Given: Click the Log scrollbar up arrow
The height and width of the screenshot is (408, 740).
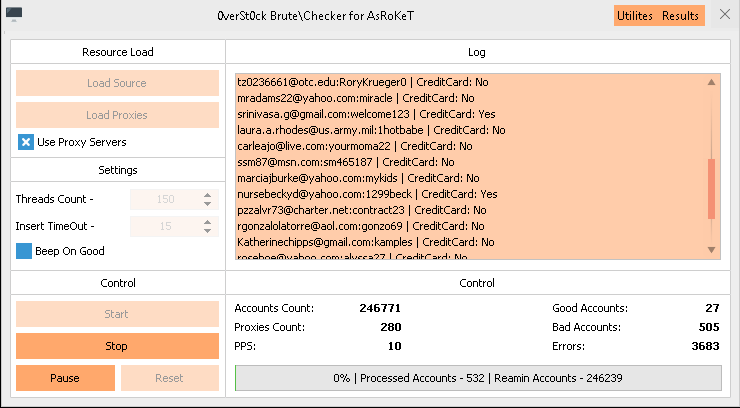Looking at the screenshot, I should coord(711,82).
